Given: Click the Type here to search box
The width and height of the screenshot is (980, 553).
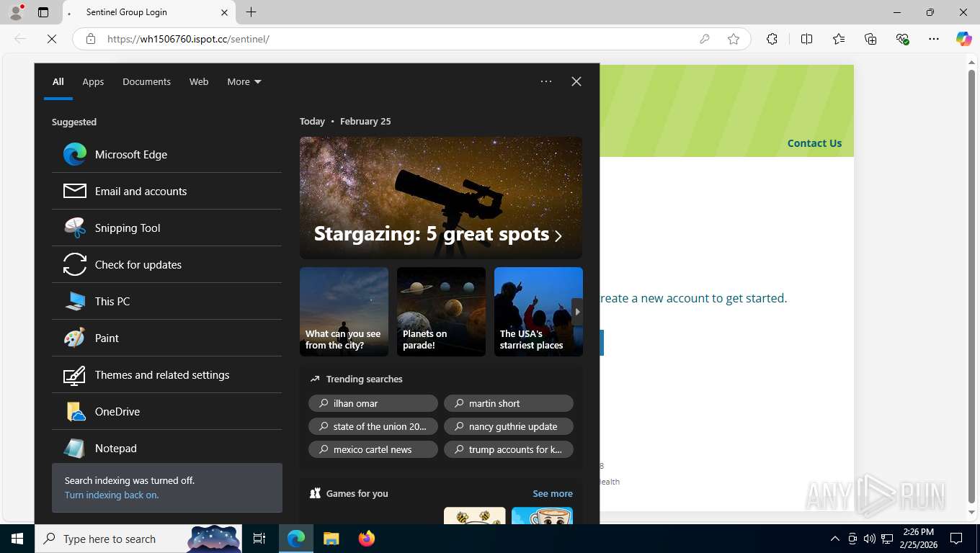Looking at the screenshot, I should pos(138,539).
